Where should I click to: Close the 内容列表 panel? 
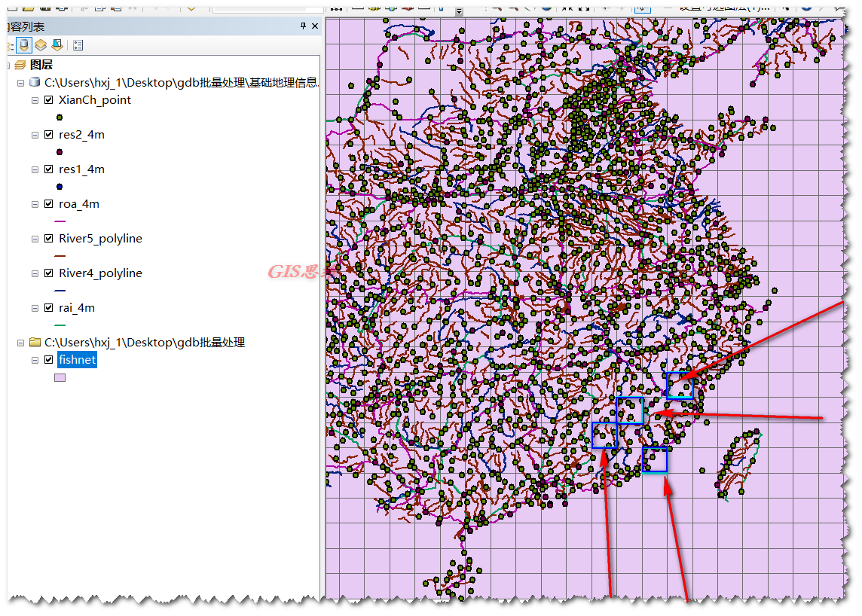coord(316,25)
